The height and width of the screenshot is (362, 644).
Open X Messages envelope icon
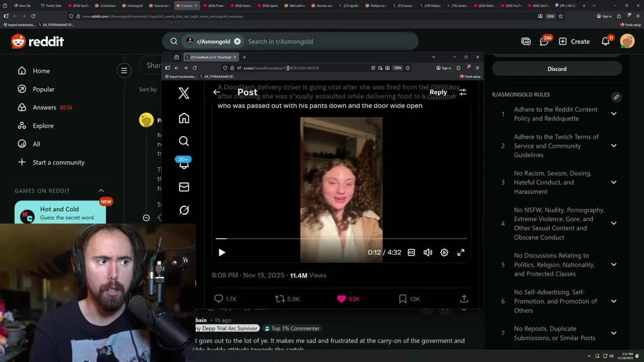click(184, 187)
